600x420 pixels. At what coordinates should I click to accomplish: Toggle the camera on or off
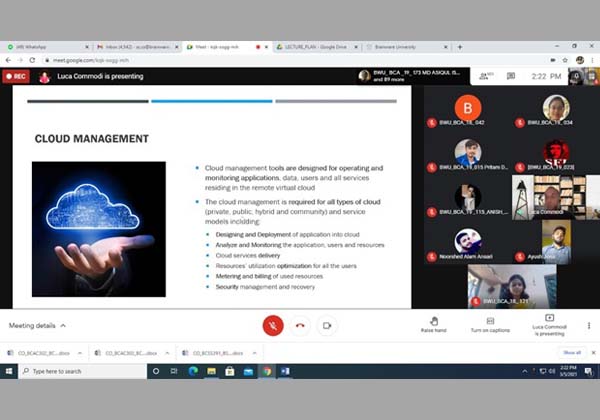point(326,325)
